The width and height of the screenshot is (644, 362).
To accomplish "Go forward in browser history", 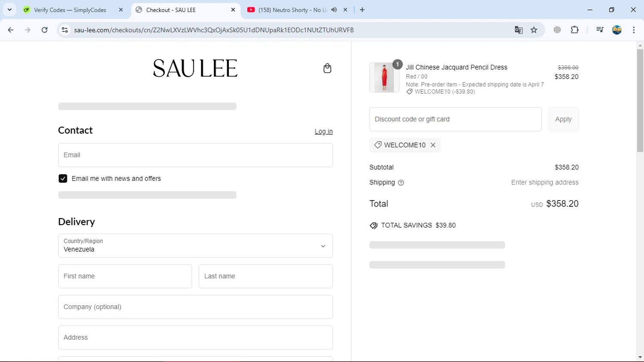I will click(x=27, y=30).
